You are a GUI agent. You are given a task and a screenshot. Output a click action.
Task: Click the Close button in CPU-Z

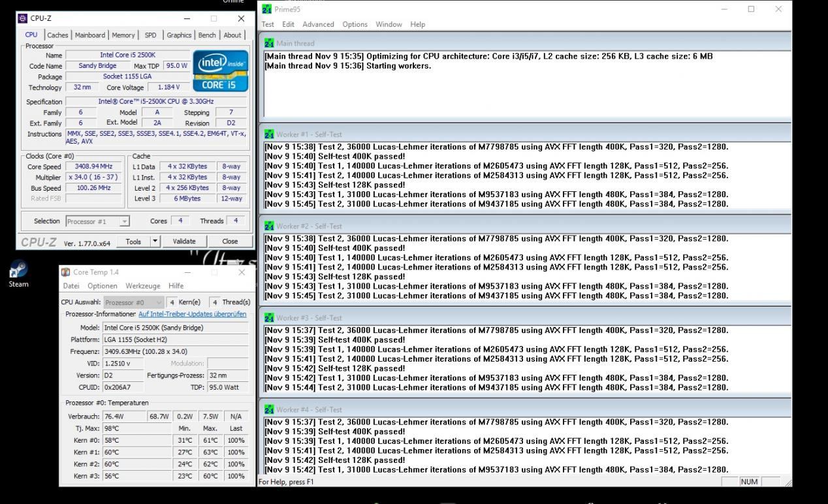pos(230,242)
